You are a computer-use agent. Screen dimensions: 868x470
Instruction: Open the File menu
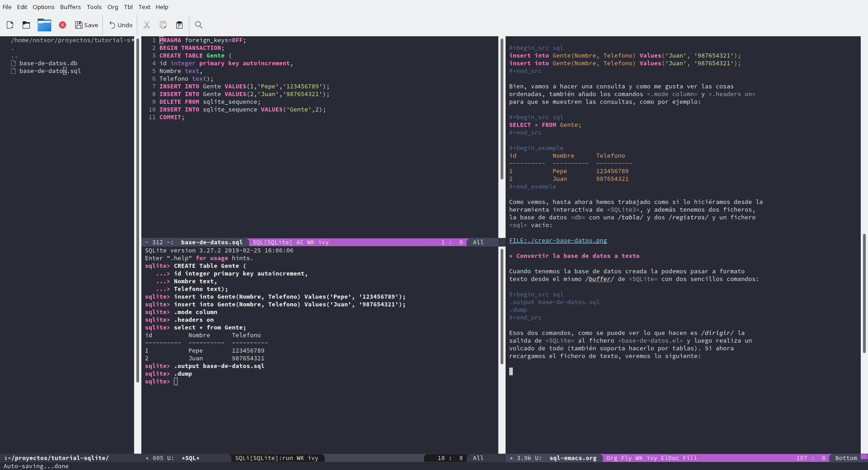[7, 7]
